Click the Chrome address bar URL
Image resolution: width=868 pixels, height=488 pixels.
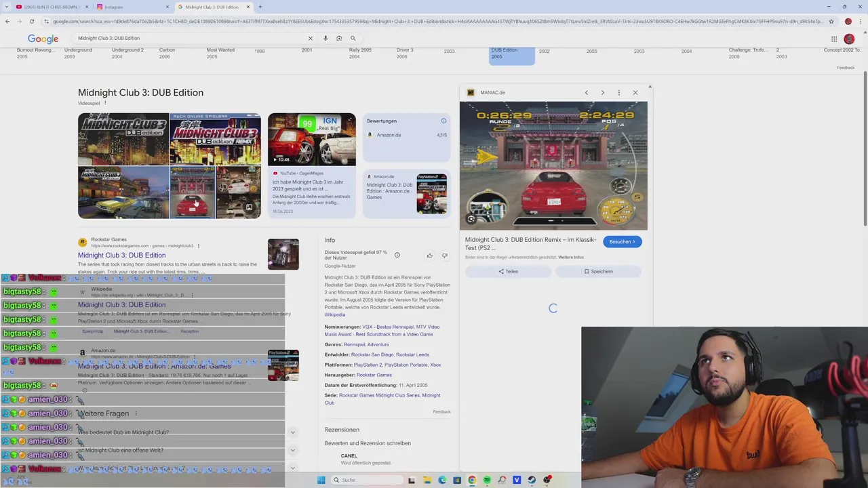(434, 21)
